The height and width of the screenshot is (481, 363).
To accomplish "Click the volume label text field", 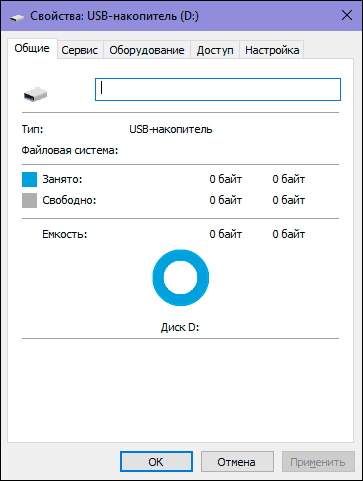I will 218,89.
